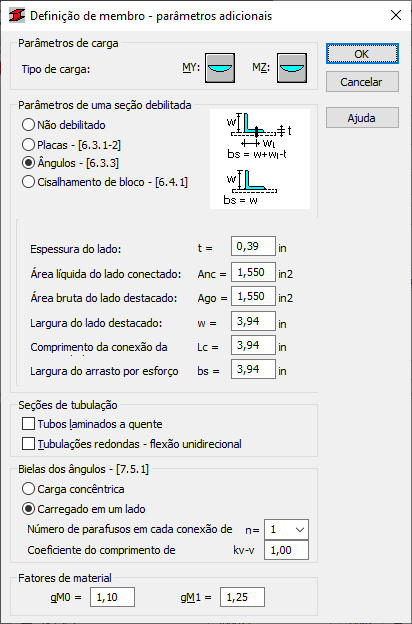Image resolution: width=412 pixels, height=624 pixels.
Task: Click the Lc connection length field
Action: click(x=253, y=345)
